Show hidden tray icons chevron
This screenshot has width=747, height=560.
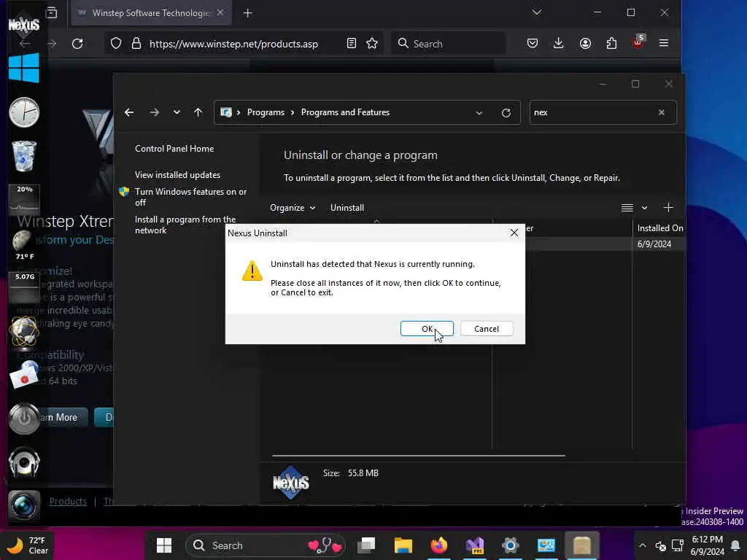coord(642,545)
